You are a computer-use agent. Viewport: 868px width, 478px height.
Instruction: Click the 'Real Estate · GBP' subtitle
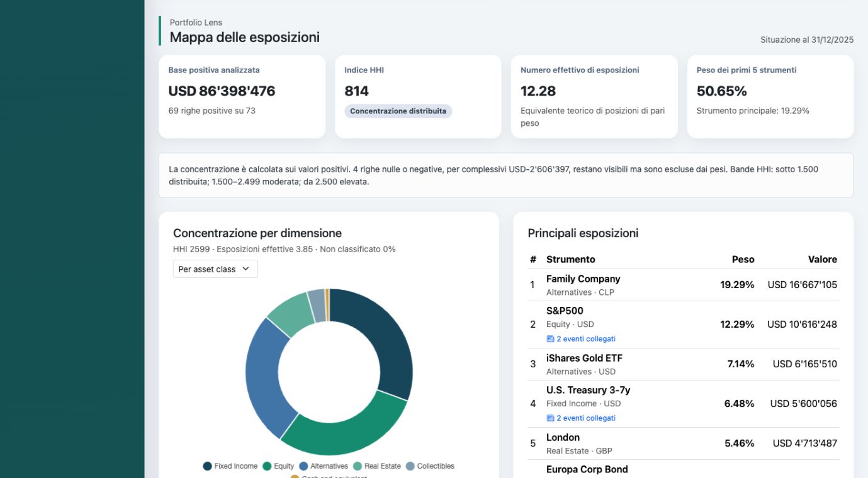[x=579, y=451]
